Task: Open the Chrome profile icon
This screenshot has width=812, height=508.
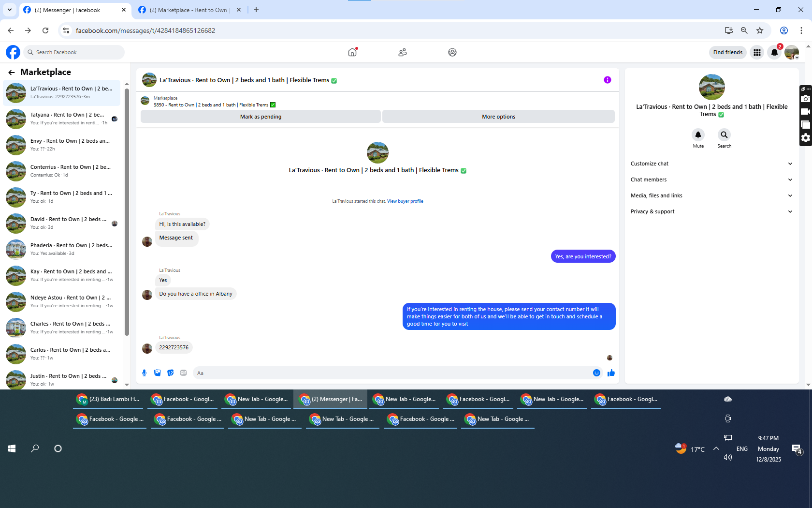Action: tap(784, 30)
